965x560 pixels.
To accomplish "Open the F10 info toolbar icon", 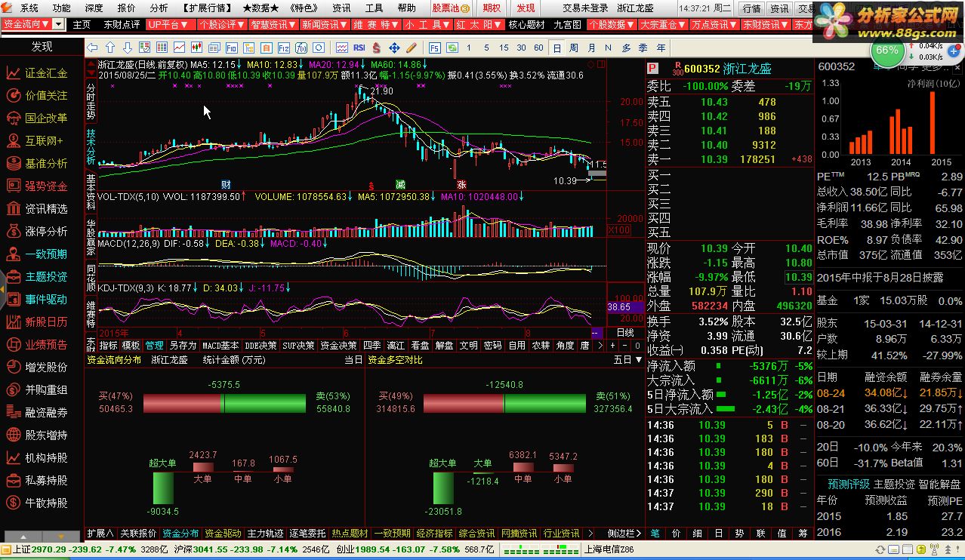I will pos(232,48).
